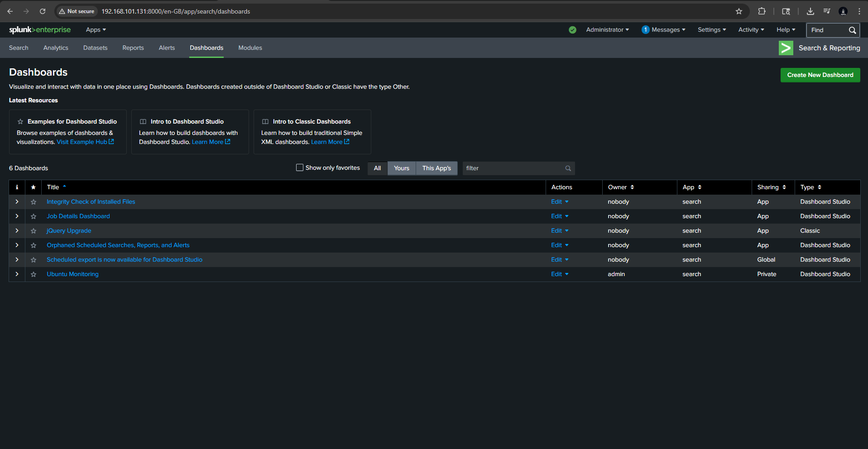Click browser back arrow
Viewport: 868px width, 449px height.
coord(10,11)
